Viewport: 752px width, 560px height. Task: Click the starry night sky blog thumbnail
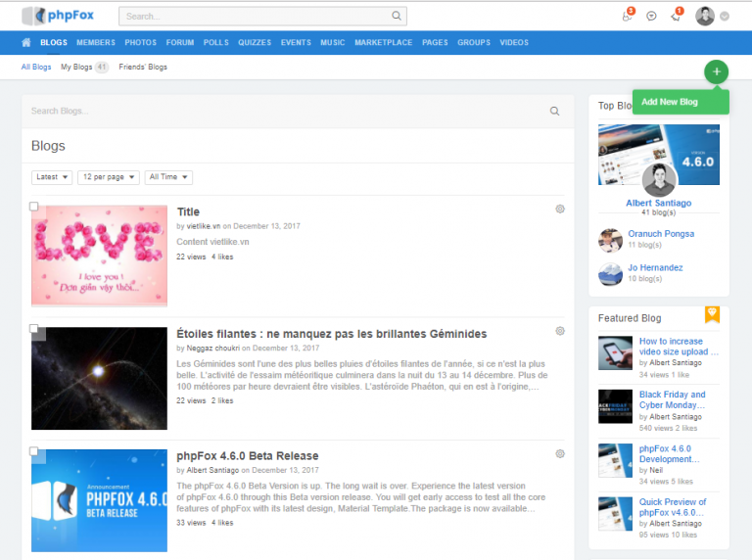coord(99,378)
